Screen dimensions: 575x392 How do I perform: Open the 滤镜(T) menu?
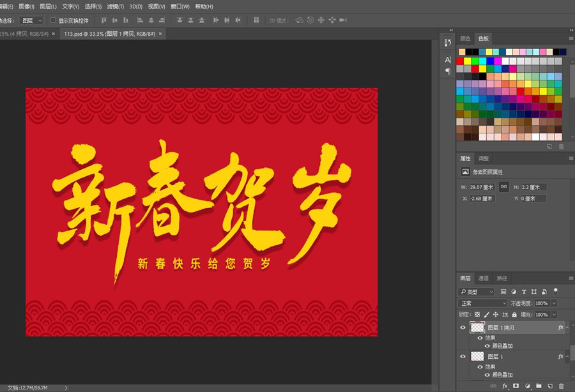(116, 6)
